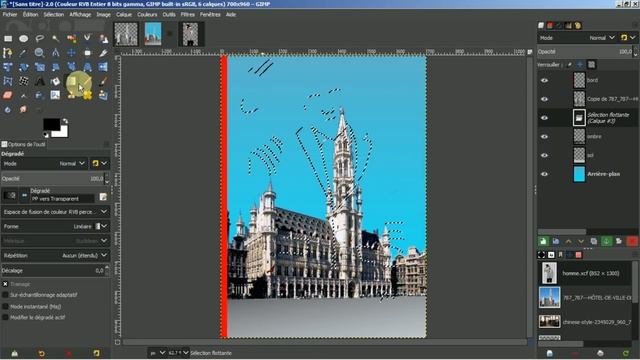The width and height of the screenshot is (640, 360).
Task: Select the Cage Transform tool
Action: click(x=8, y=81)
